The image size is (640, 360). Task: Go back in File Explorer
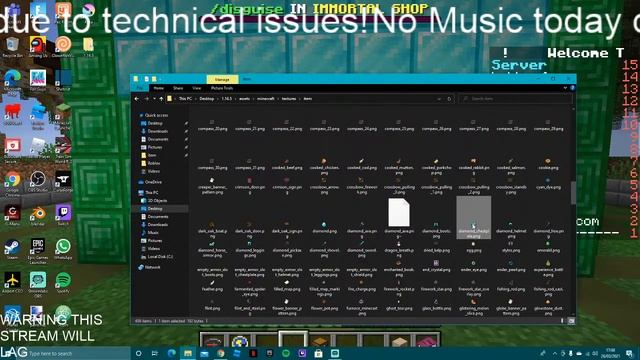[x=137, y=99]
